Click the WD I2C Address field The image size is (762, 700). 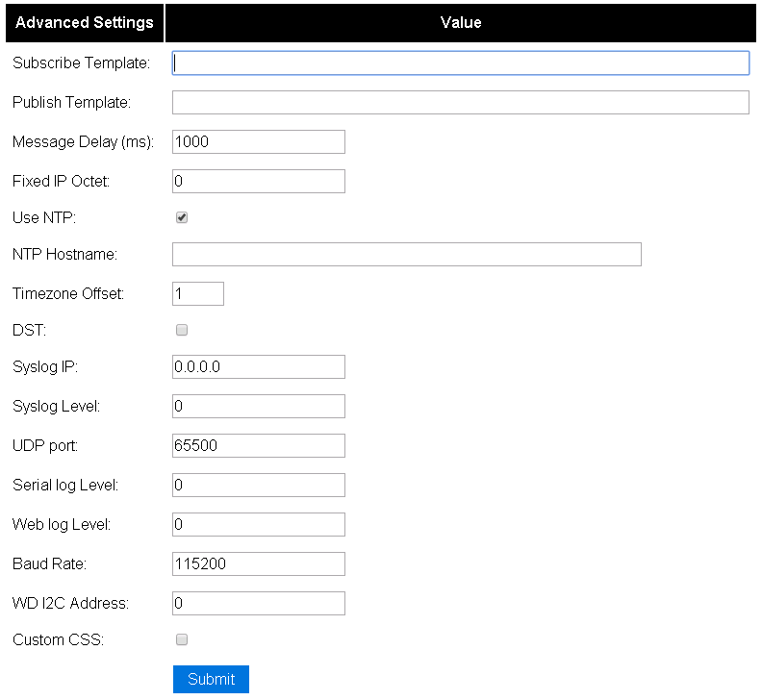click(x=259, y=603)
